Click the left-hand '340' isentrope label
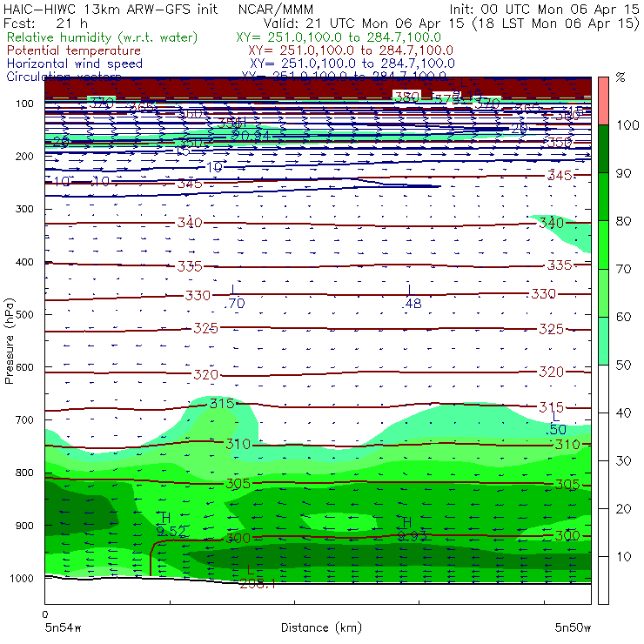 point(190,223)
